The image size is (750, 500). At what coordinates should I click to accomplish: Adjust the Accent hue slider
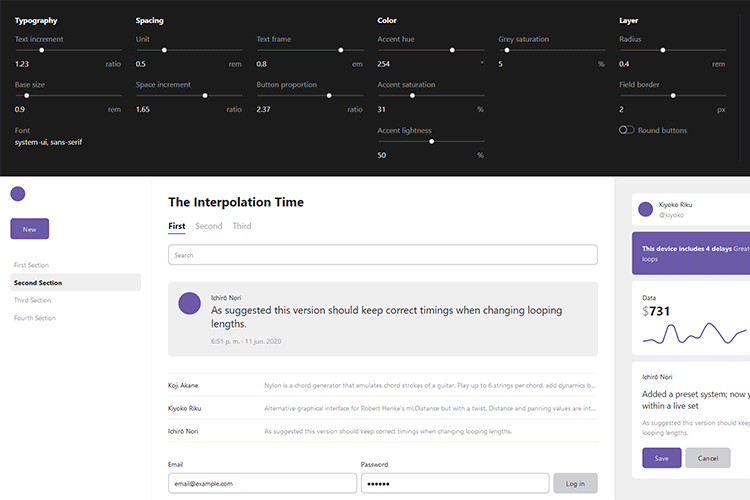pyautogui.click(x=452, y=49)
